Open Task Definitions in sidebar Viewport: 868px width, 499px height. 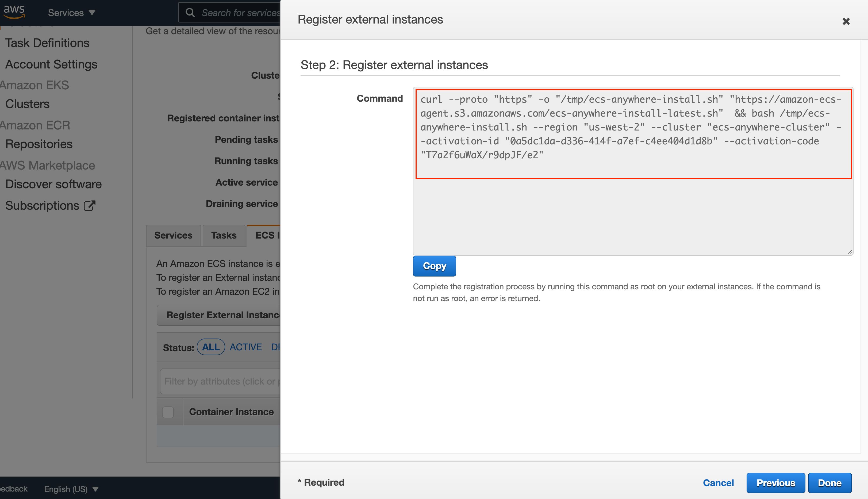click(x=47, y=43)
